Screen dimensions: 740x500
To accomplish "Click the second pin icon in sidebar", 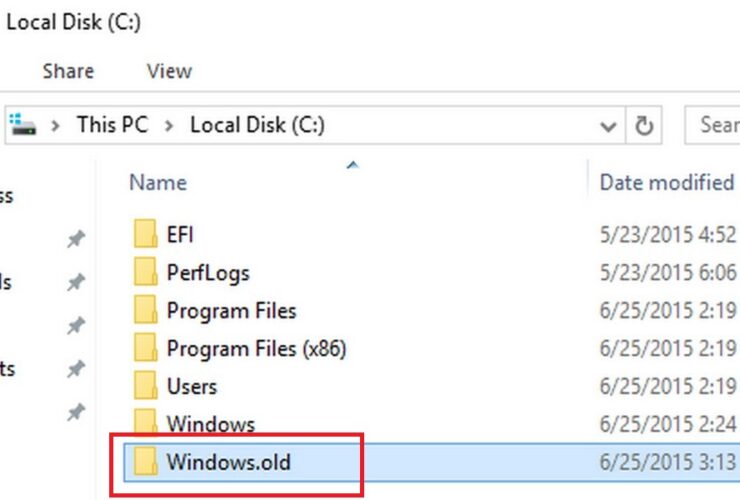I will [76, 283].
